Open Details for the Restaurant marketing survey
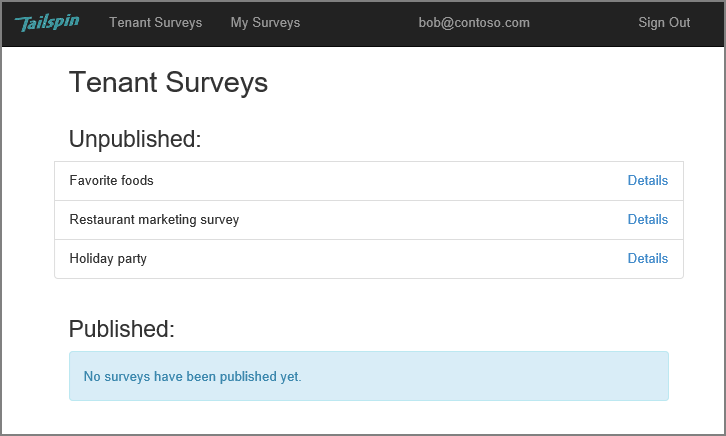 (647, 219)
